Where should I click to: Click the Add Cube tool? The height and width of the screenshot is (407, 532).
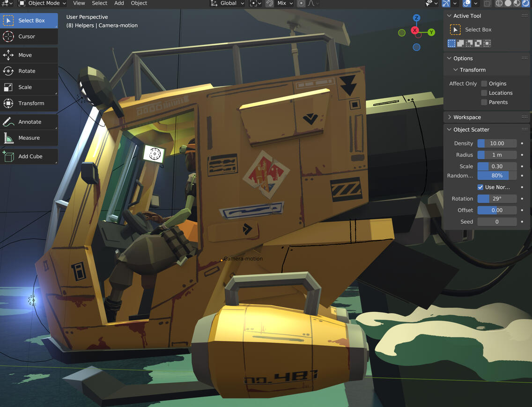[x=29, y=156]
